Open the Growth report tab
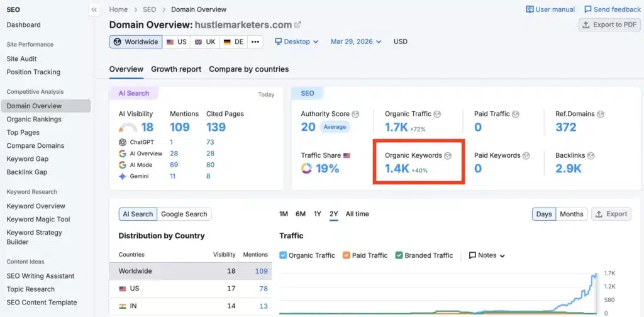Image resolution: width=644 pixels, height=317 pixels. point(176,69)
